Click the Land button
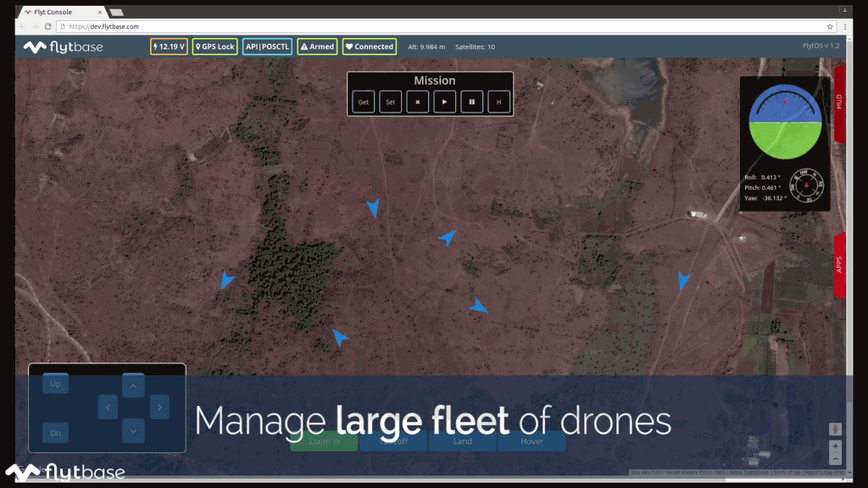 click(x=463, y=441)
